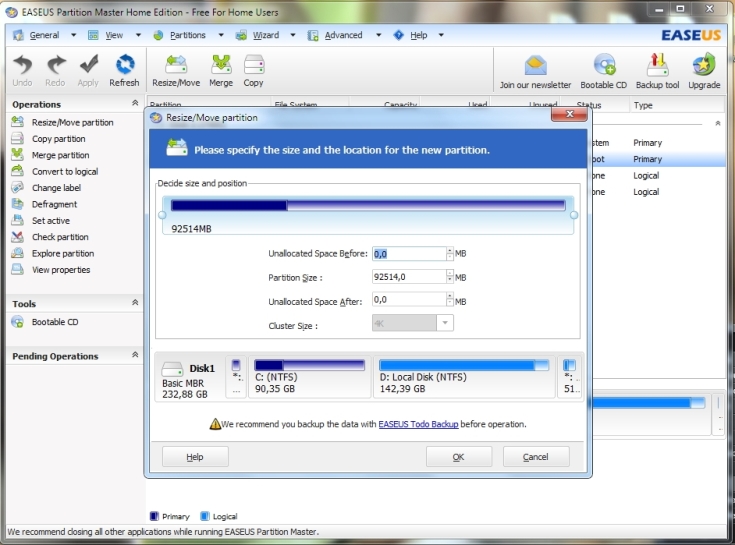Open the Wizard menu
Screen dimensions: 735x545
click(x=266, y=35)
